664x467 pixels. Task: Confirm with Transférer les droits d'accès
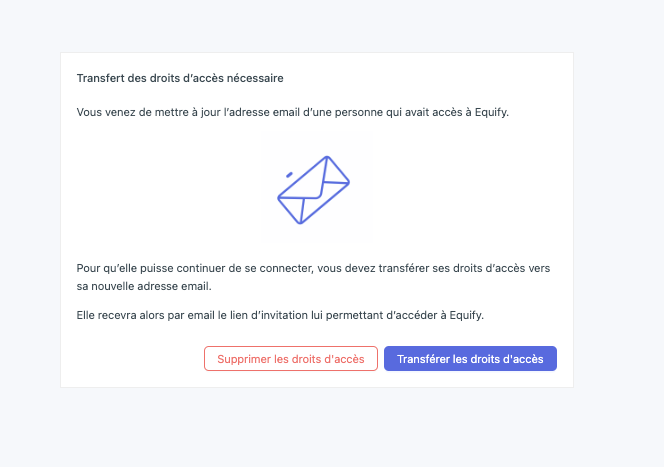pyautogui.click(x=470, y=359)
